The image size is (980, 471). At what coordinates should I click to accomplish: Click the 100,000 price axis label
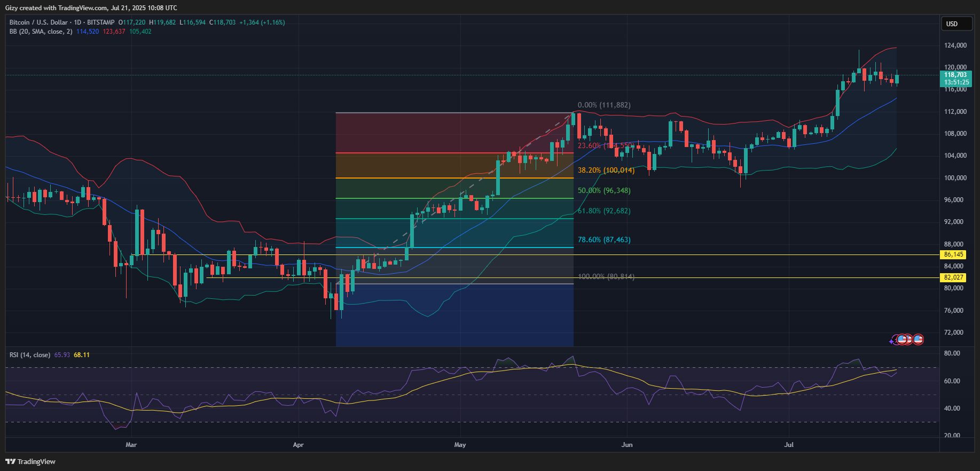(955, 178)
